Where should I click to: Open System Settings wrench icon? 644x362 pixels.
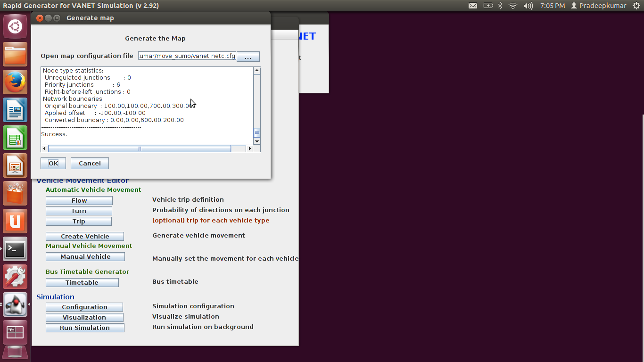15,277
